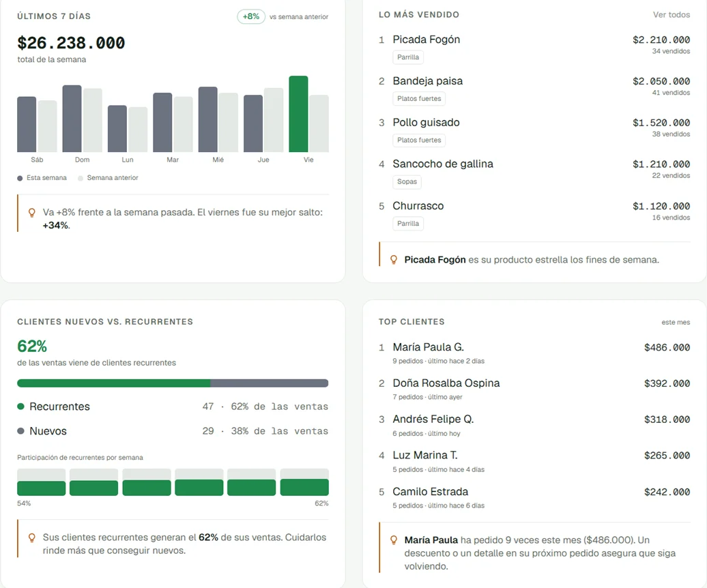Image resolution: width=707 pixels, height=588 pixels.
Task: Open Pollo guisado product row
Action: pyautogui.click(x=534, y=131)
